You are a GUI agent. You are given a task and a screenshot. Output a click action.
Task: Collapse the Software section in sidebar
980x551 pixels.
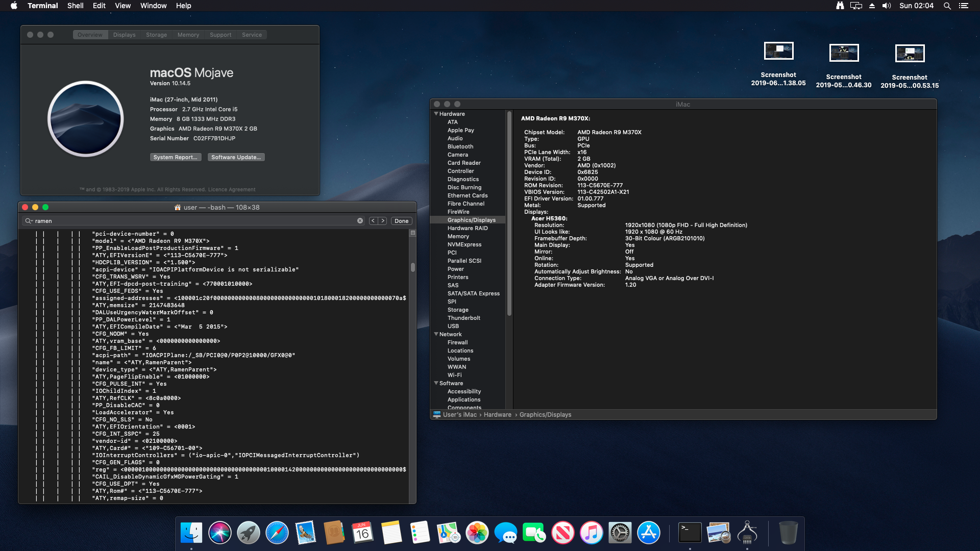pyautogui.click(x=436, y=383)
